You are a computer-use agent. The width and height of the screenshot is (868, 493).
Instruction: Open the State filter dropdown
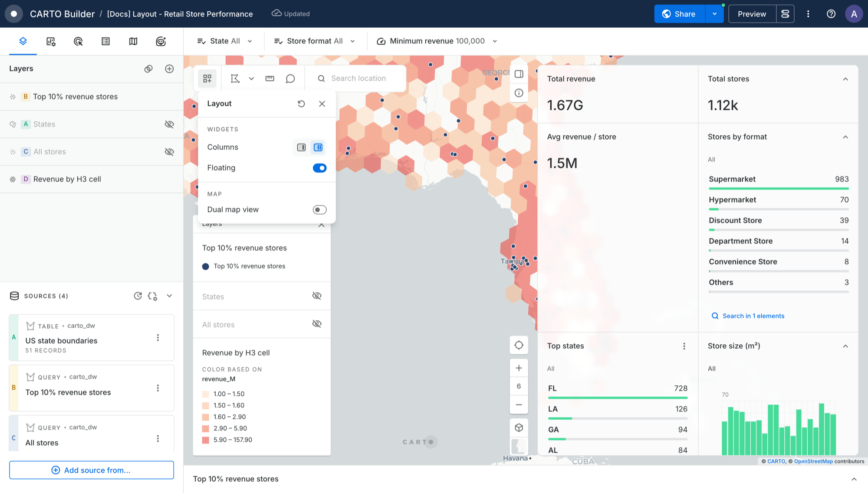coord(225,41)
